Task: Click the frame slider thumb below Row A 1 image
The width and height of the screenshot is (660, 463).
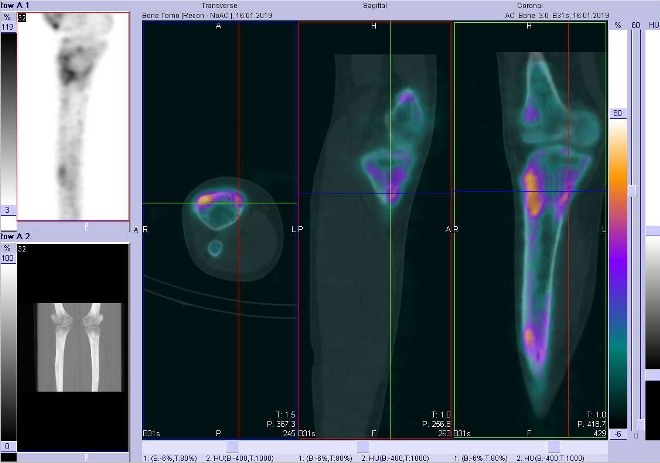Action: [87, 226]
